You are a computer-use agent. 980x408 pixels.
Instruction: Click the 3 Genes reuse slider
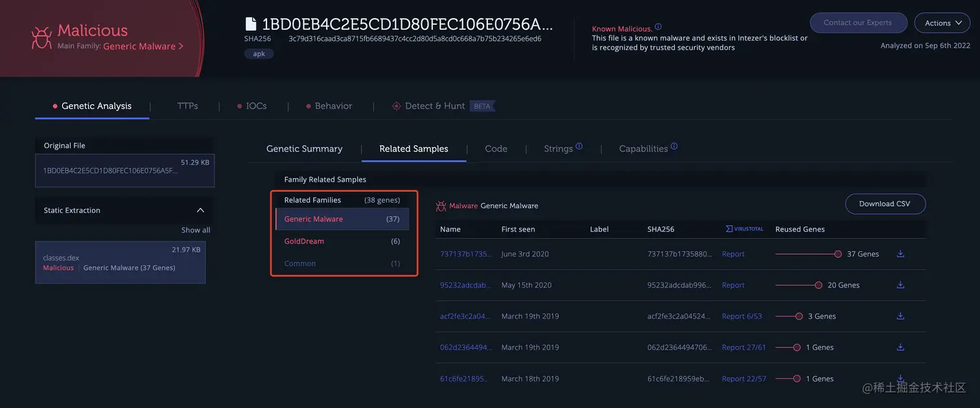point(789,316)
